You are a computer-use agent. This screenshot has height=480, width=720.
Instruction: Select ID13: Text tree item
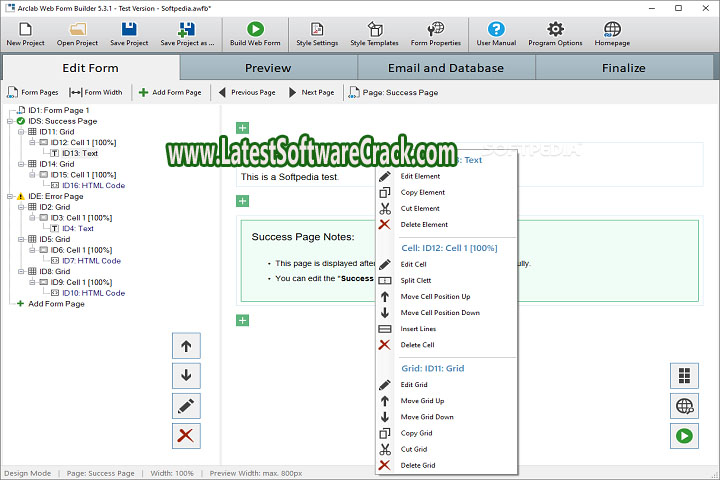point(80,153)
